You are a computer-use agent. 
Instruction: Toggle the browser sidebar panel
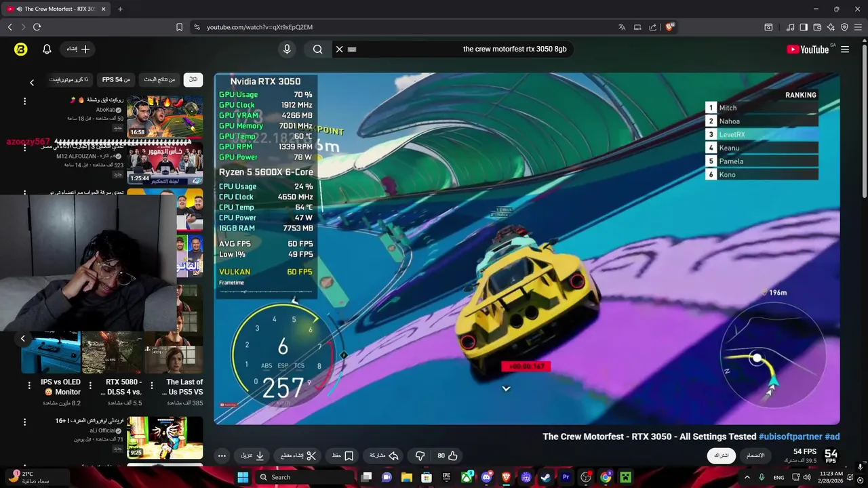[804, 27]
